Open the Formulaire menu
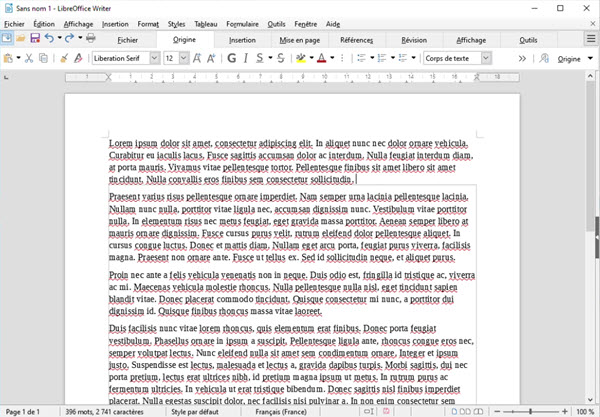The image size is (600, 417). 242,24
